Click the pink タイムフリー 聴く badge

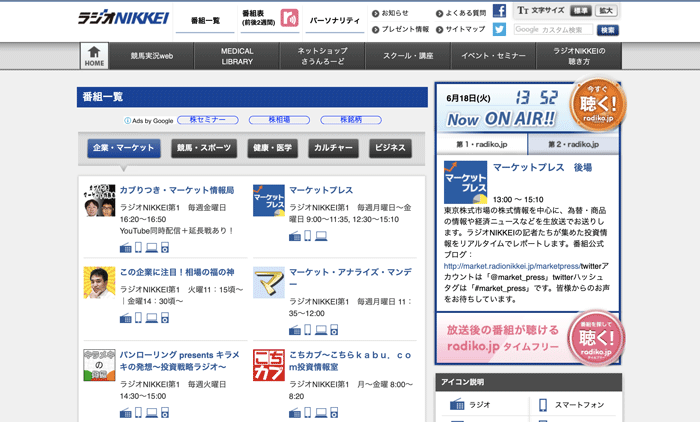[597, 338]
